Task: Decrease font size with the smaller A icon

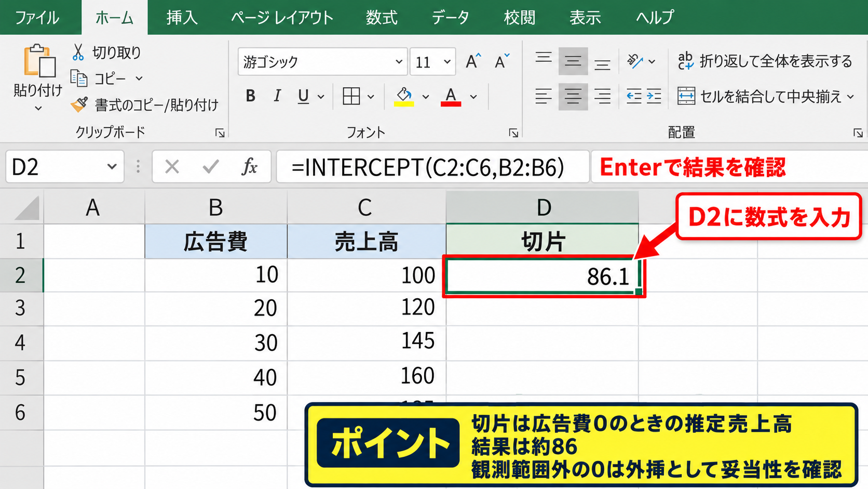Action: point(501,62)
